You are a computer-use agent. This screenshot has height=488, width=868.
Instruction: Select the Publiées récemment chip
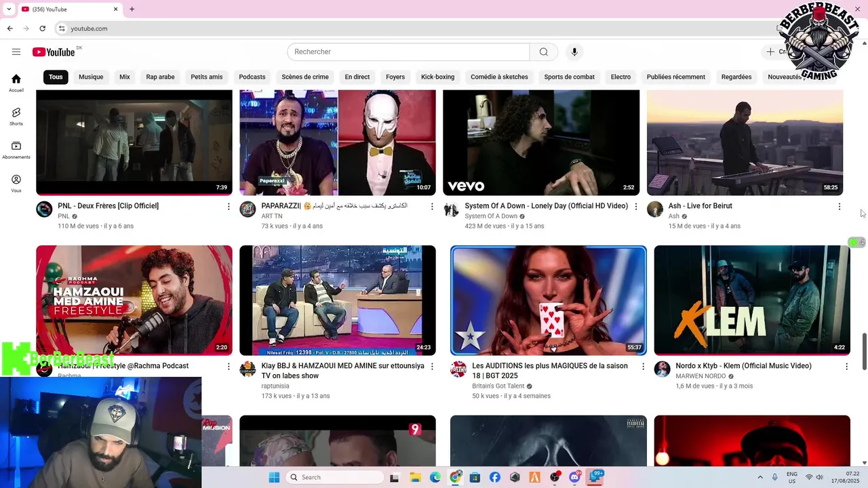click(x=676, y=77)
